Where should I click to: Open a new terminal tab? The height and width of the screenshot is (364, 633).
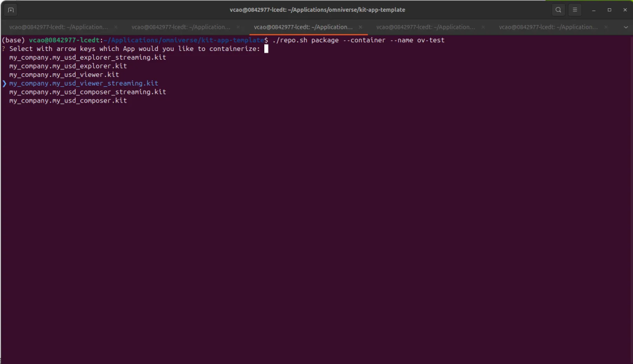point(11,10)
